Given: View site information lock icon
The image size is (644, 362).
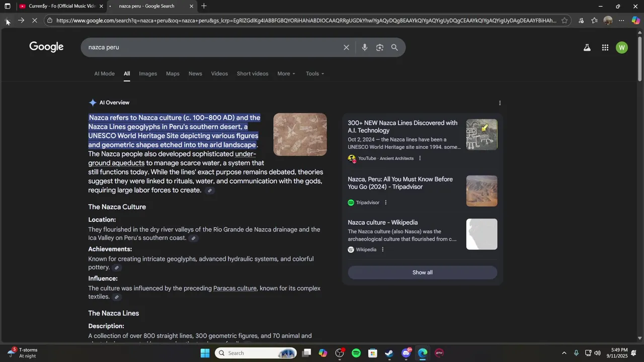Looking at the screenshot, I should [x=50, y=21].
